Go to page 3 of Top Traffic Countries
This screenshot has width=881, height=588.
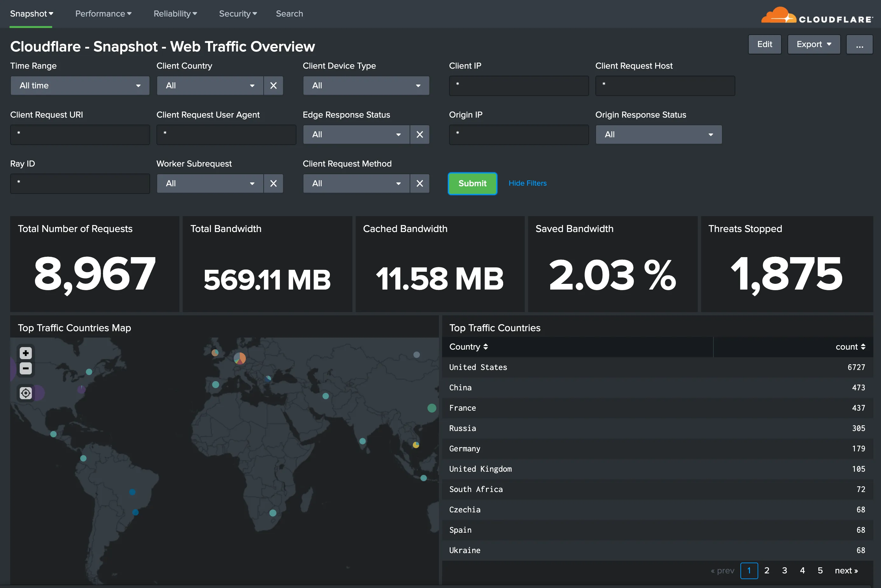pos(784,571)
